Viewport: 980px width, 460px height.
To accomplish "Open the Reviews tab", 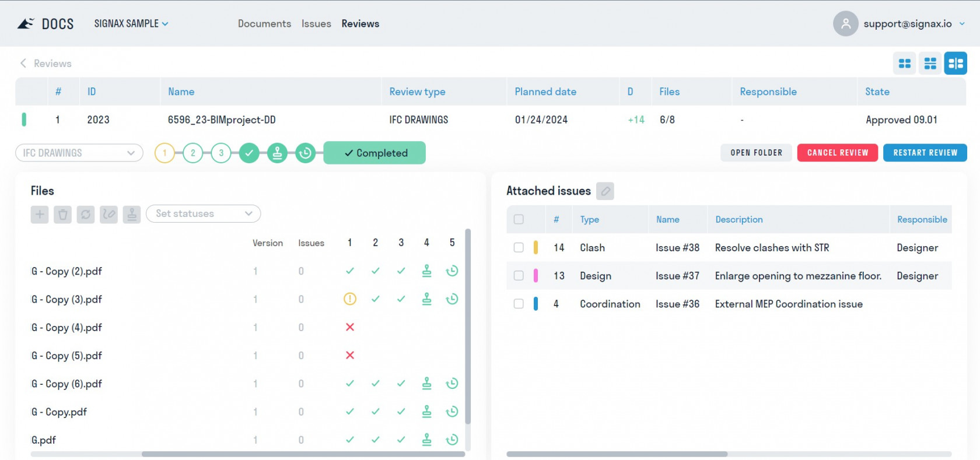I will click(x=360, y=23).
